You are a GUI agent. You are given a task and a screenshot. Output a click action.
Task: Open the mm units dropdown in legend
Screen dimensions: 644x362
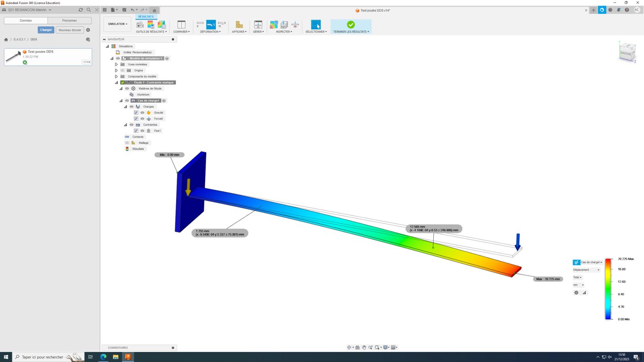(578, 285)
